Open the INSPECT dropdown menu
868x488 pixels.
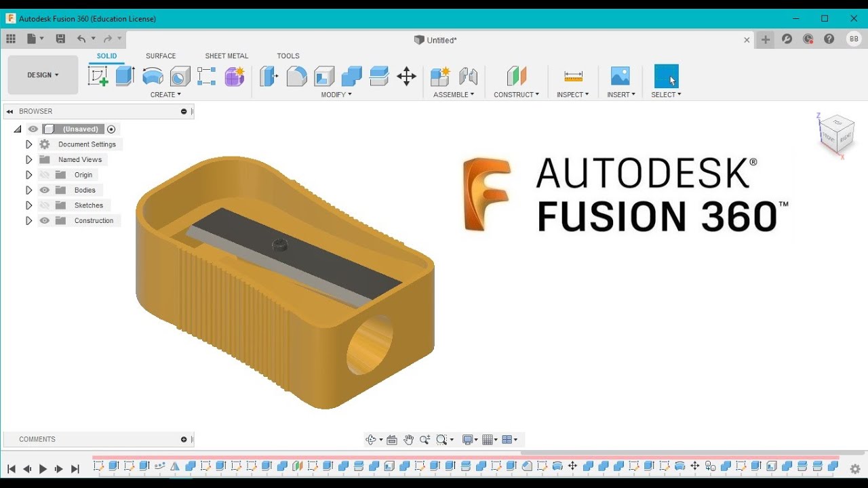(572, 95)
